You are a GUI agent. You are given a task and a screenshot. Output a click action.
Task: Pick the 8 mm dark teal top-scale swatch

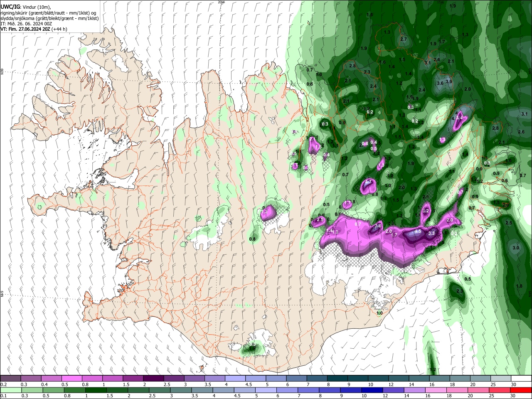[337, 379]
